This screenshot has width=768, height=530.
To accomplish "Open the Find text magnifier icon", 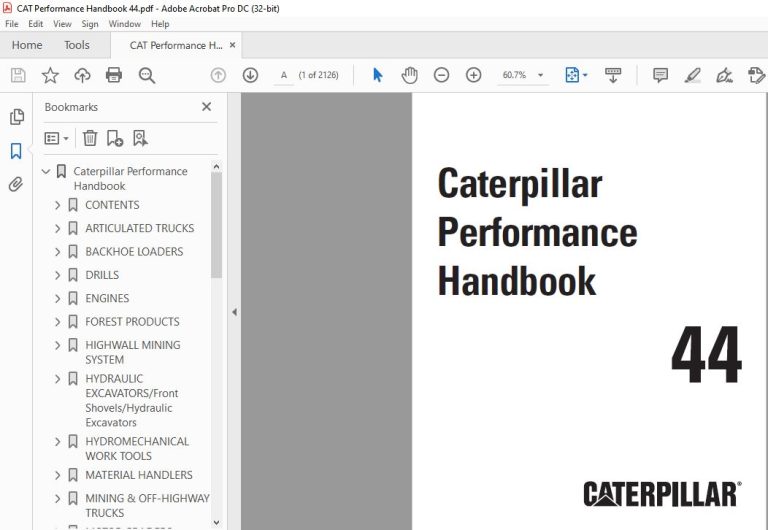I will pyautogui.click(x=146, y=75).
